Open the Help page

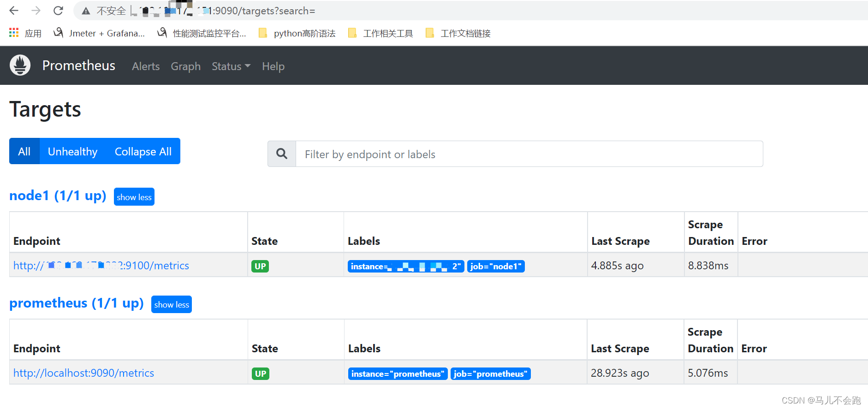click(x=273, y=66)
